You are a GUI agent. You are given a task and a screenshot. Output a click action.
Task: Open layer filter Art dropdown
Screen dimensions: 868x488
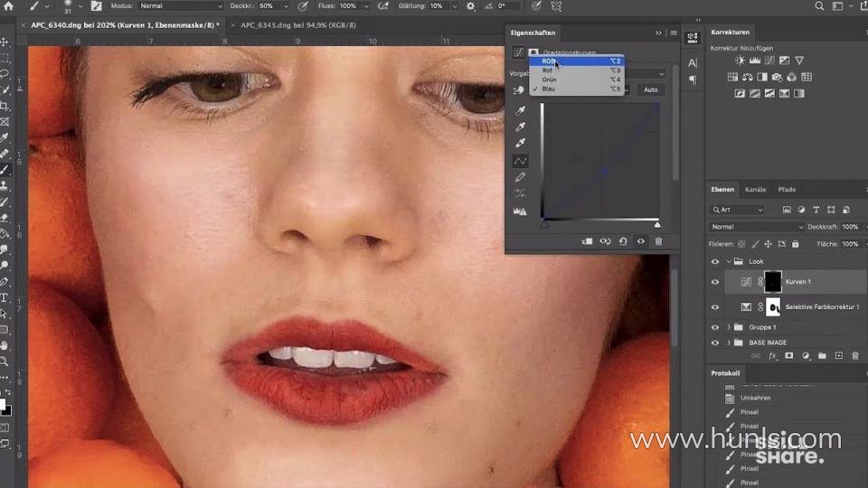(x=738, y=211)
